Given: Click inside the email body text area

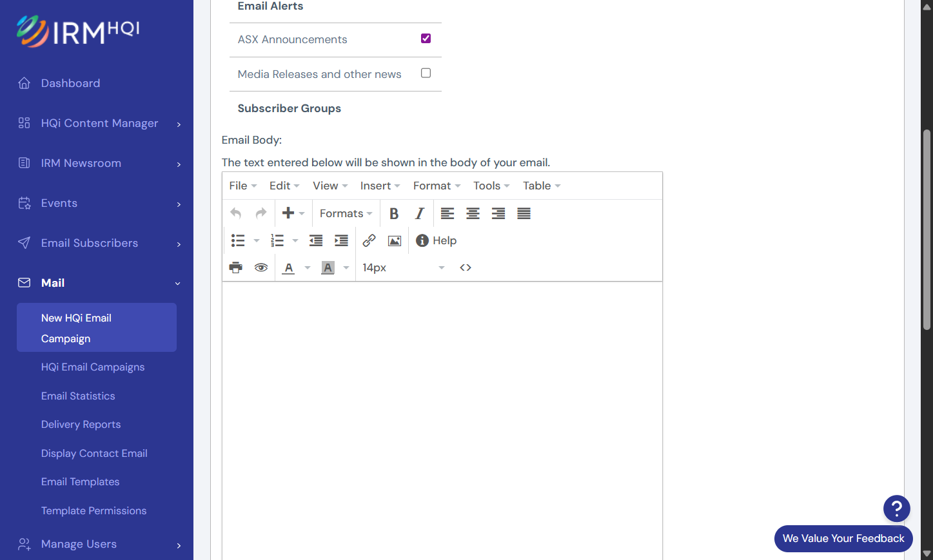Looking at the screenshot, I should pyautogui.click(x=442, y=421).
